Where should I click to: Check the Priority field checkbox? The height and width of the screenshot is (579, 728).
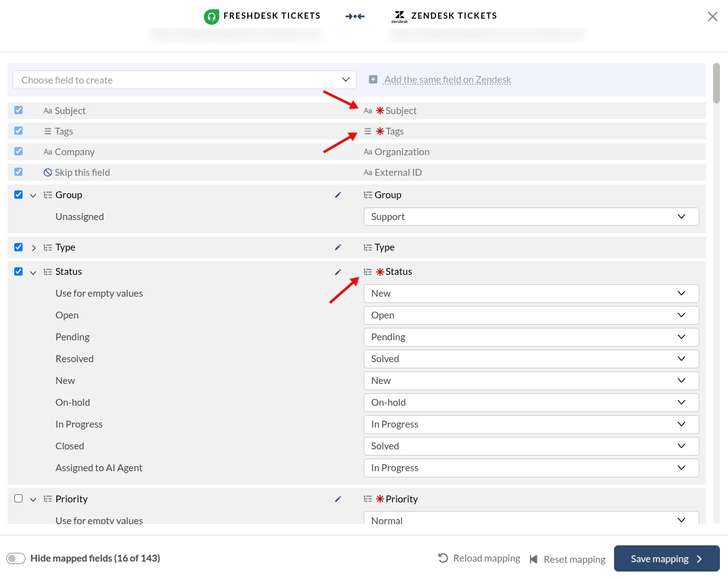click(18, 499)
